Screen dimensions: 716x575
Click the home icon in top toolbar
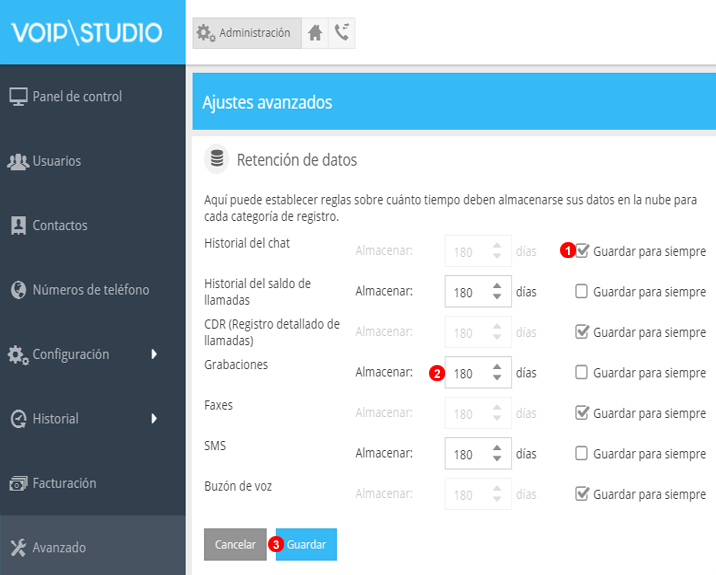(315, 33)
